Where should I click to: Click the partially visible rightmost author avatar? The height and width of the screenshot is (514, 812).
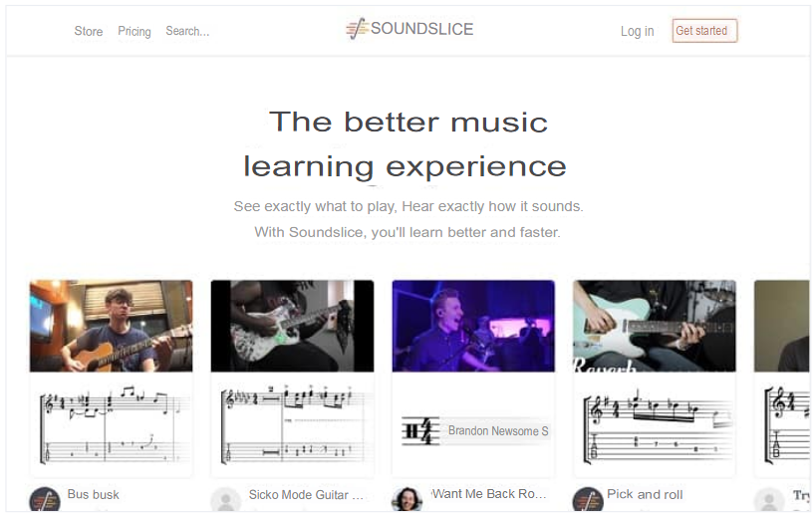pyautogui.click(x=769, y=499)
